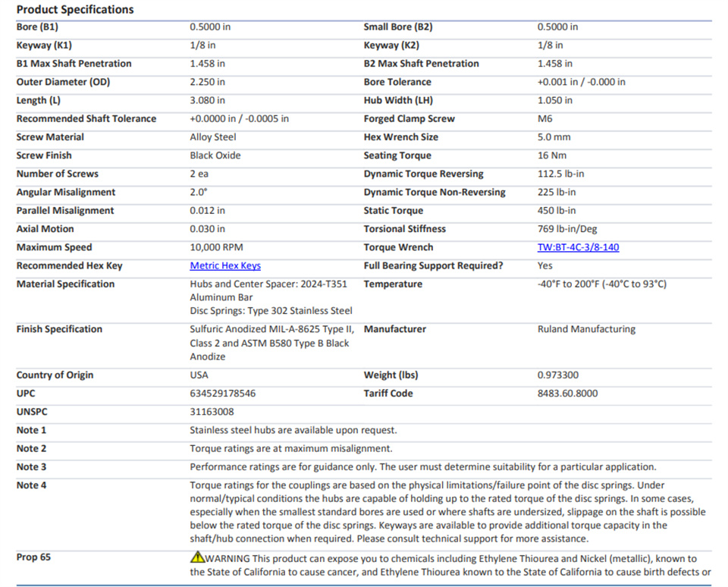728x587 pixels.
Task: Click the Prop 65 row label
Action: 33,557
